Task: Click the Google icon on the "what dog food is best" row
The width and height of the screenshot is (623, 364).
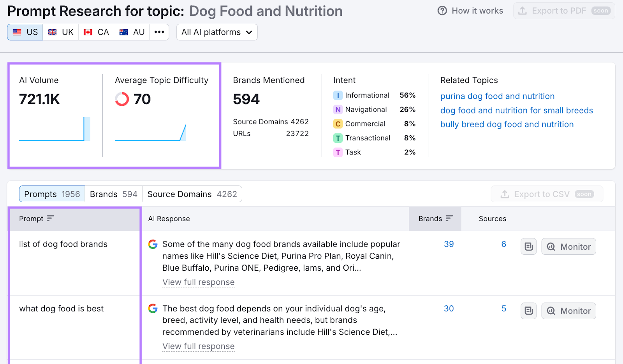Action: coord(153,308)
